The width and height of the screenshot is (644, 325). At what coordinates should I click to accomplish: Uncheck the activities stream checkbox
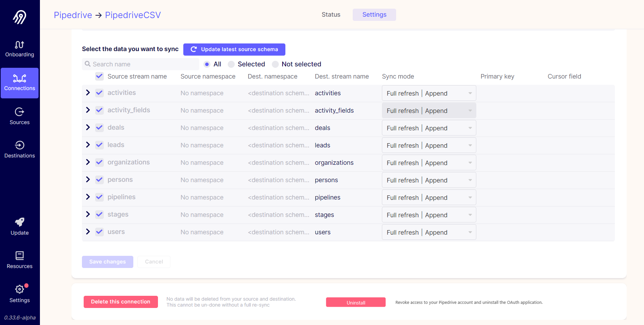[x=99, y=93]
